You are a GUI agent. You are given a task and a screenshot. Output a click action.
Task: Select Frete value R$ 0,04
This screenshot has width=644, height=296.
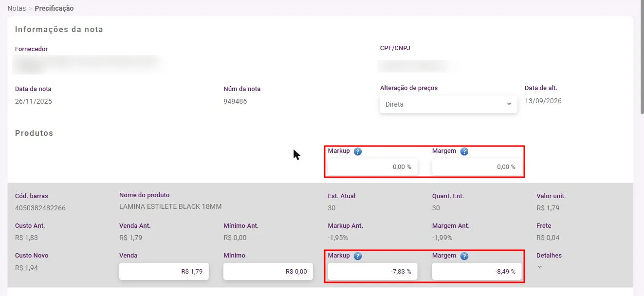pyautogui.click(x=548, y=238)
